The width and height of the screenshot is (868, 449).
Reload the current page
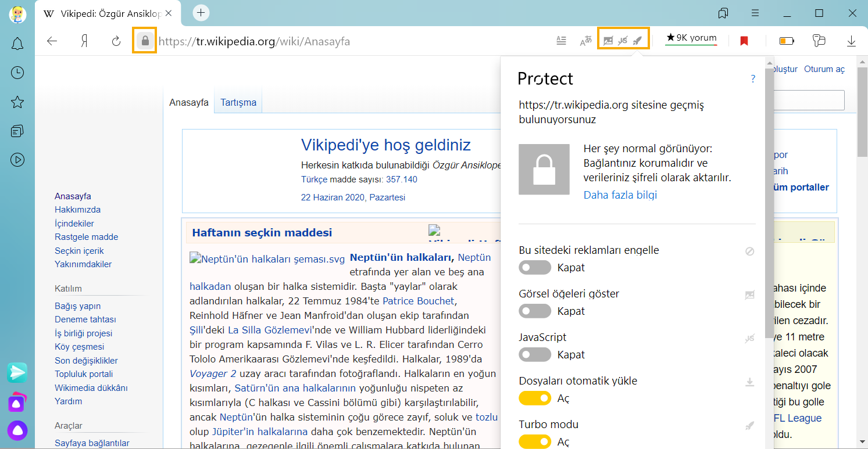pyautogui.click(x=116, y=41)
